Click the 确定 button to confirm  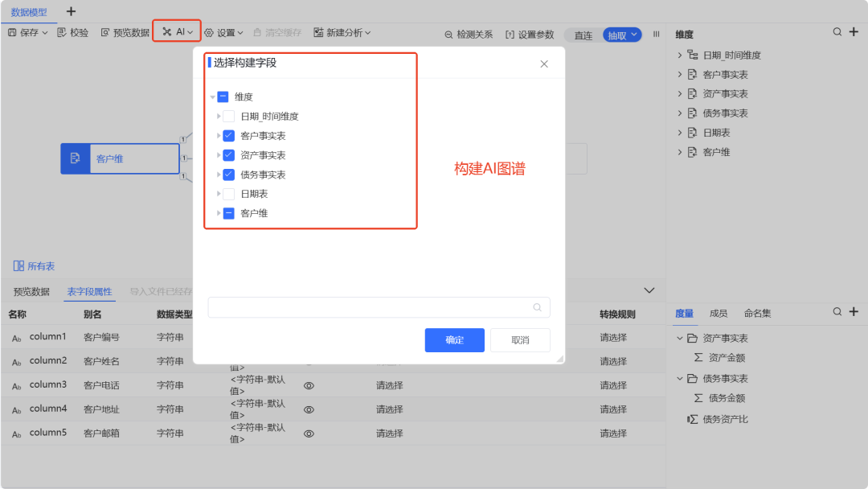(454, 339)
